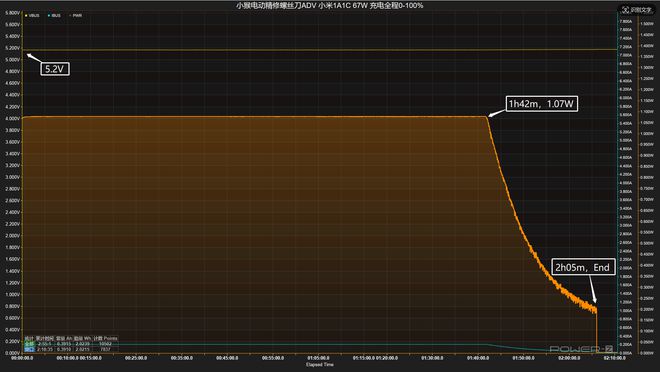Click the chart title text at top
The width and height of the screenshot is (660, 372).
[x=330, y=5]
